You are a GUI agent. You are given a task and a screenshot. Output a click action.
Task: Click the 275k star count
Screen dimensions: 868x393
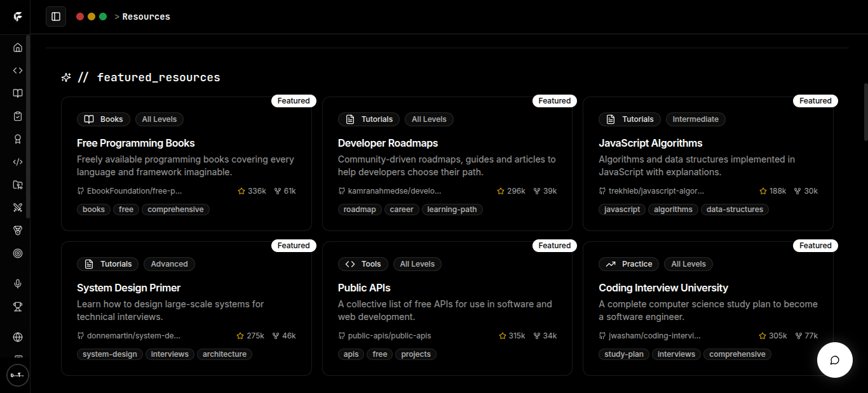(x=255, y=336)
